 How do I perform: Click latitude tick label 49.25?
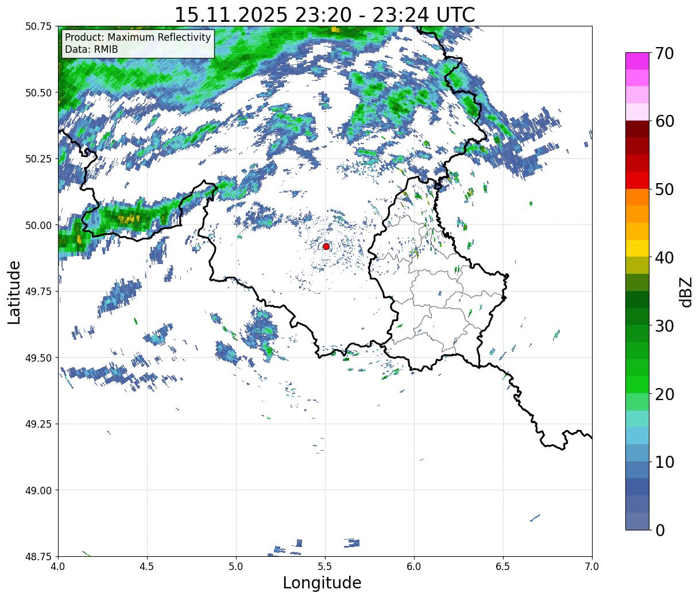[x=38, y=424]
